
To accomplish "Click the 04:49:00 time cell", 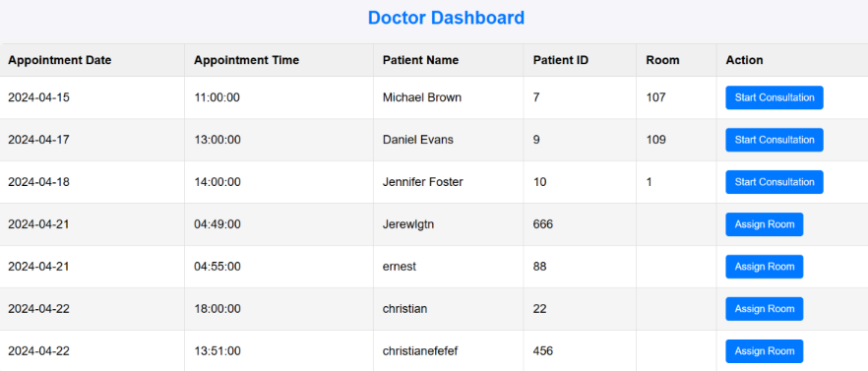I will 279,224.
